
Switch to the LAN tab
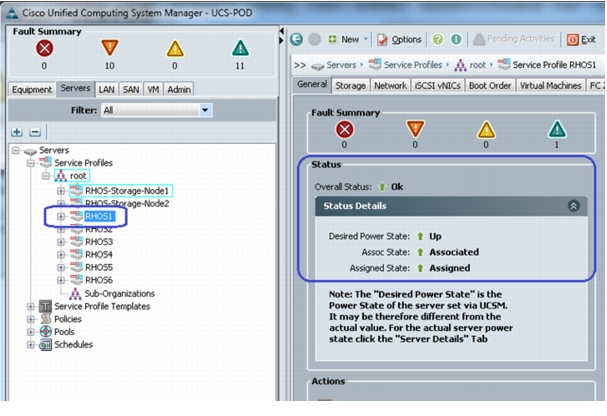tap(106, 89)
